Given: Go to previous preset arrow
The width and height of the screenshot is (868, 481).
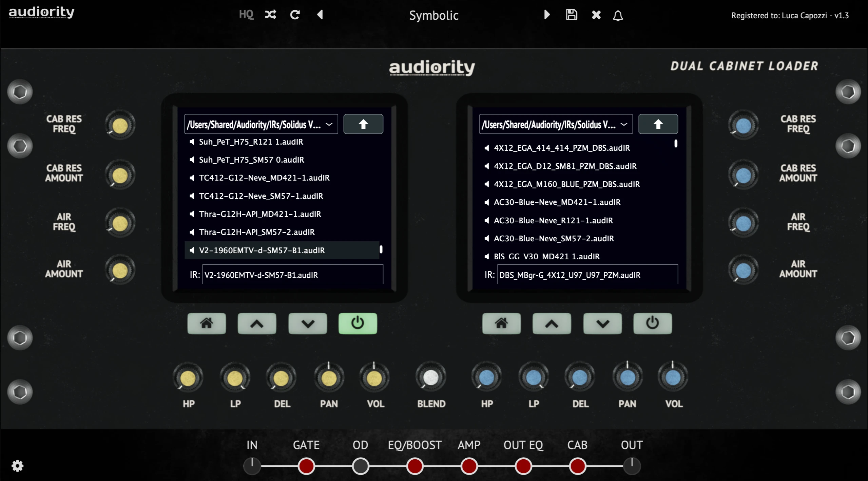Looking at the screenshot, I should point(320,15).
